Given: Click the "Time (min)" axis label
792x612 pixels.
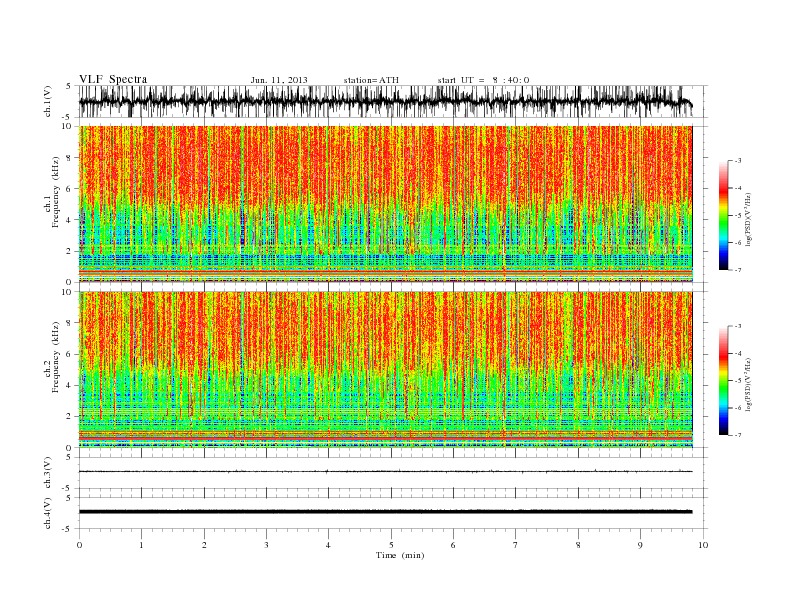Looking at the screenshot, I should 400,555.
